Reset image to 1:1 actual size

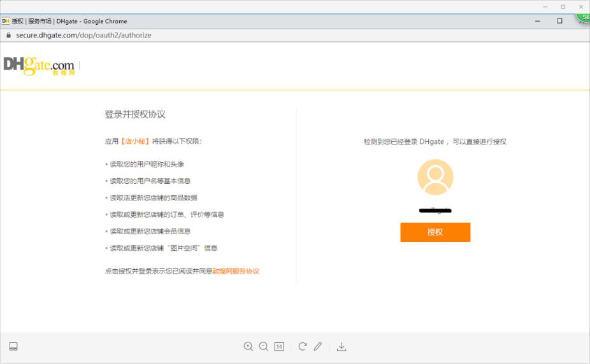tap(279, 346)
